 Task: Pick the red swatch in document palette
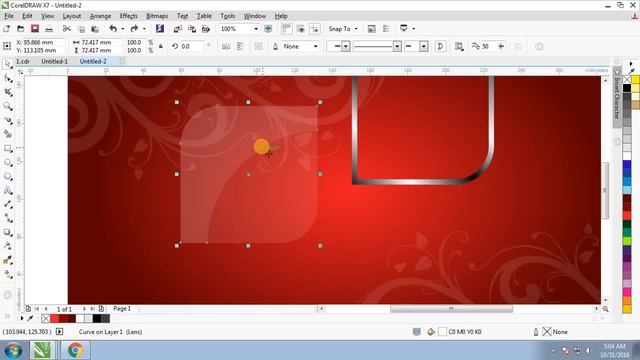pyautogui.click(x=55, y=318)
